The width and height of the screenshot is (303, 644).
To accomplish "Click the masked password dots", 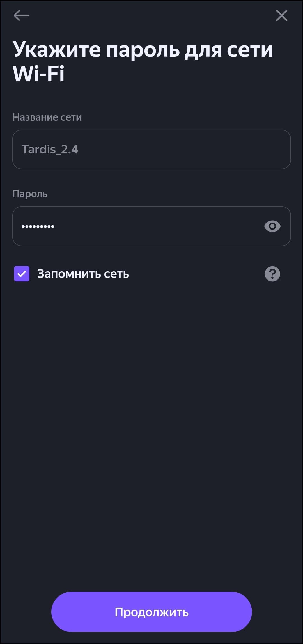I will point(38,226).
